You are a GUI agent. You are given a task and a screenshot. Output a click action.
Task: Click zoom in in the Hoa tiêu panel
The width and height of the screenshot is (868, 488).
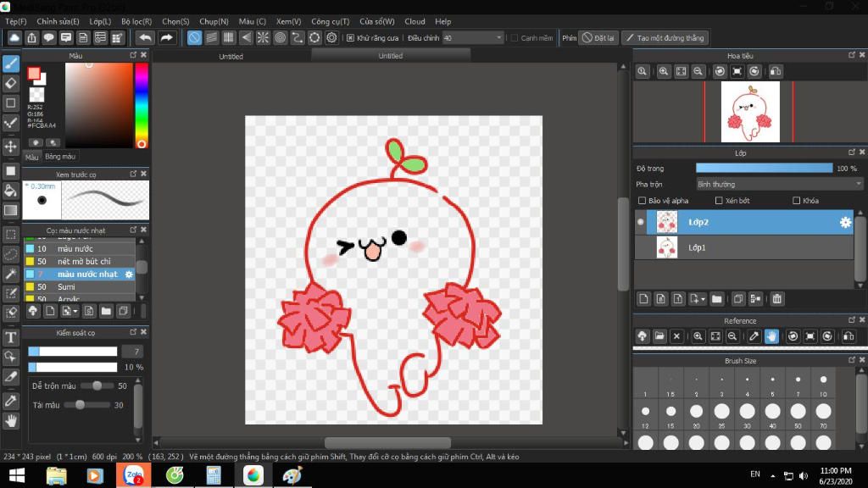pos(663,71)
